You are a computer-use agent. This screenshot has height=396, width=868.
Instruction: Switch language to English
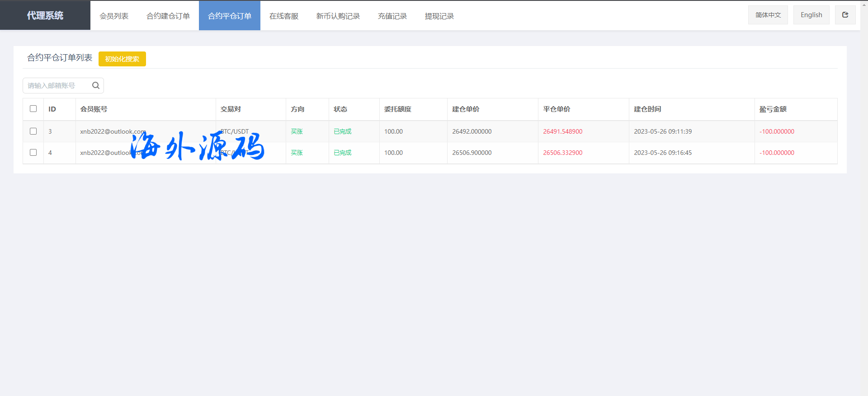[811, 15]
